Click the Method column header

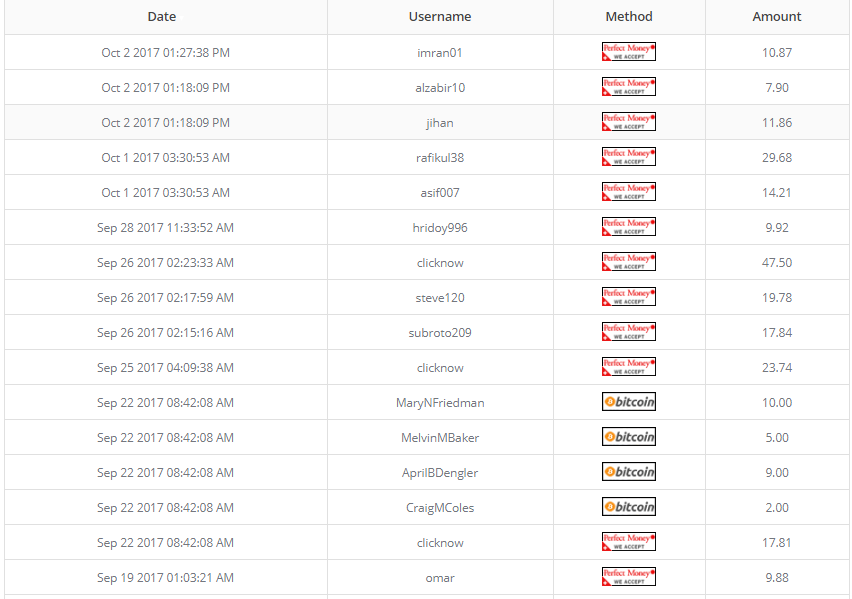tap(629, 16)
